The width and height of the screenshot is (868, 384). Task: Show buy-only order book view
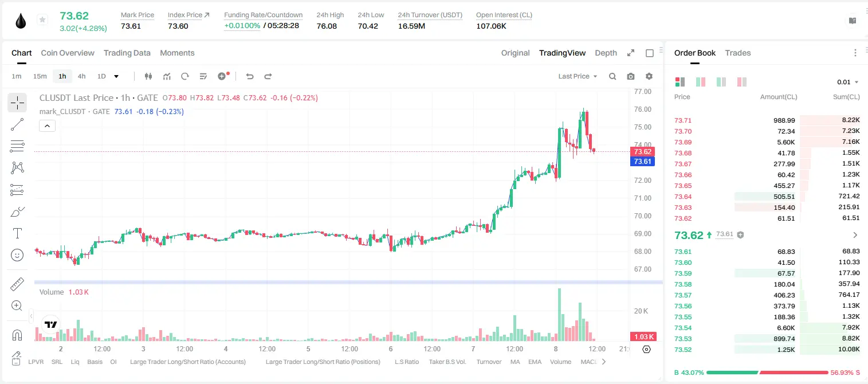point(721,82)
